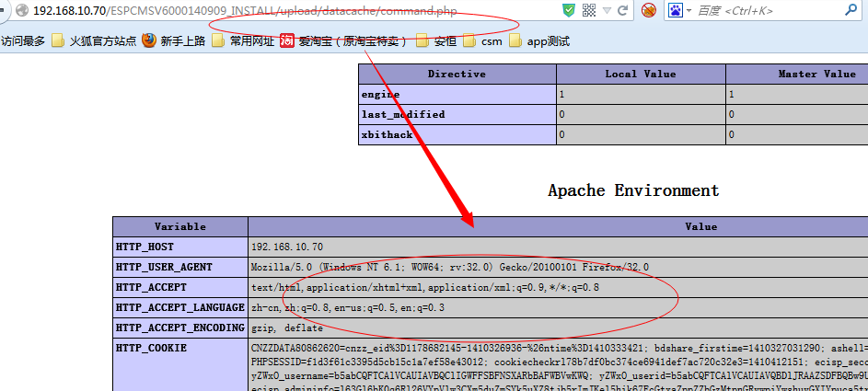The image size is (868, 391).
Task: Click the magnifier search button
Action: pos(851,9)
